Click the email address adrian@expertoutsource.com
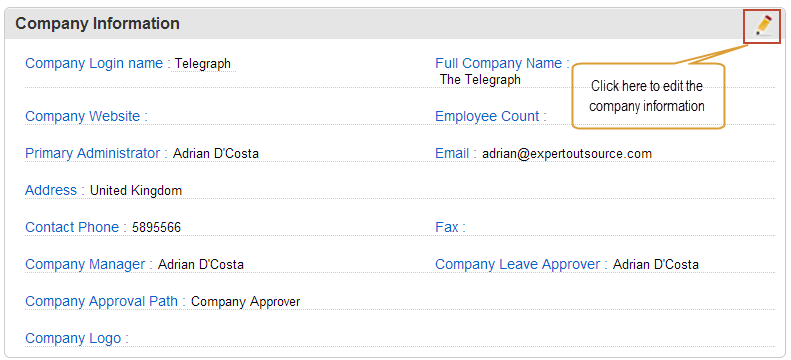The height and width of the screenshot is (360, 791). 567,153
